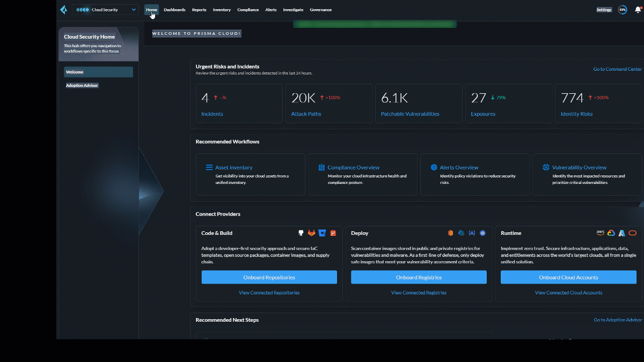644x362 pixels.
Task: Open the Dashboards menu
Action: click(174, 10)
